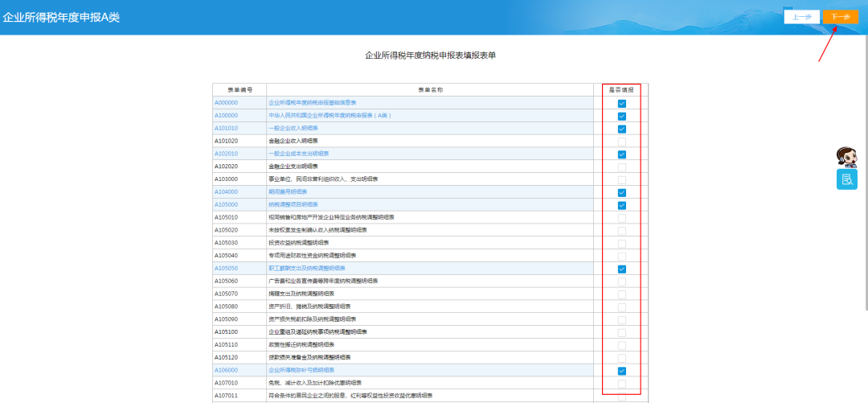Image resolution: width=868 pixels, height=403 pixels.
Task: Uncheck the A106000 row checkbox
Action: point(621,371)
